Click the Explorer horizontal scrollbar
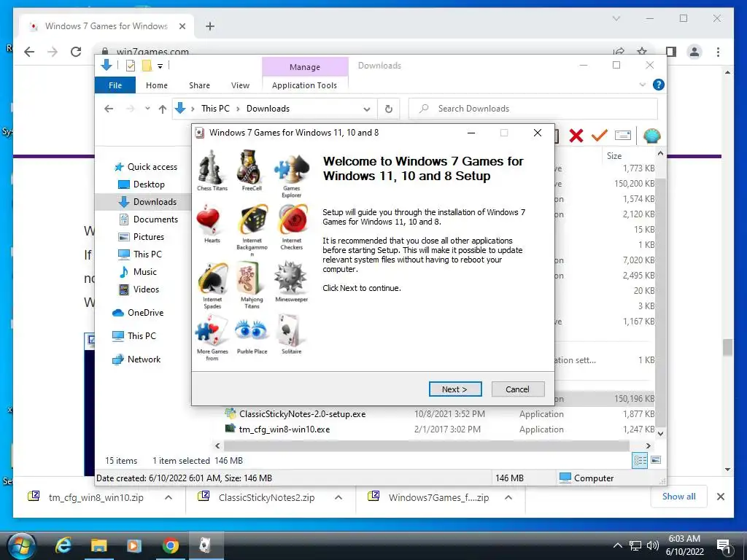 [426, 446]
